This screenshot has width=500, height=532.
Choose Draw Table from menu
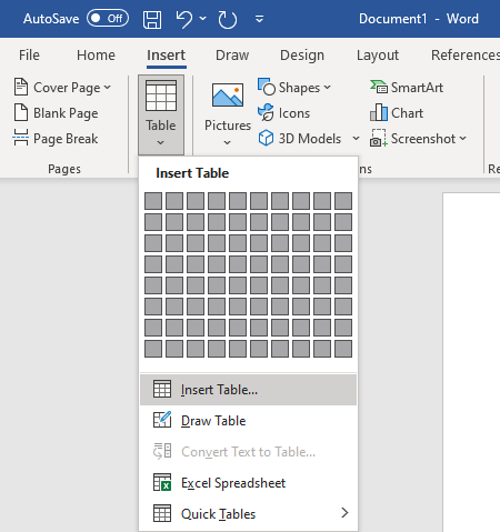[248, 421]
